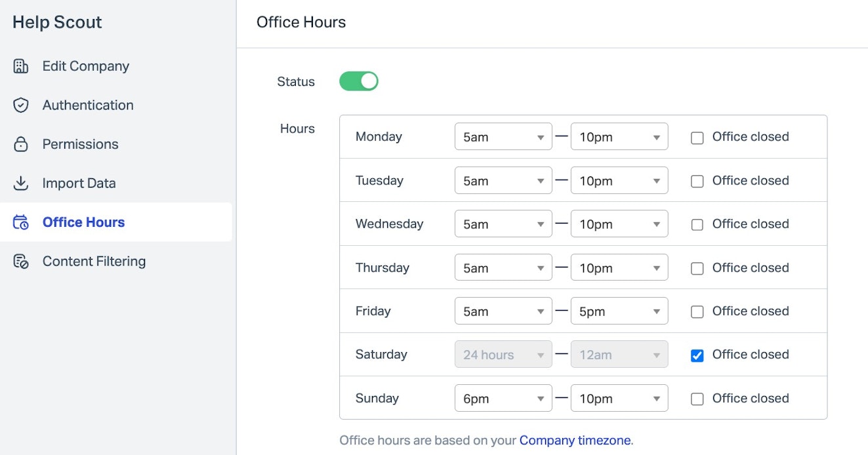Open Content Filtering settings
This screenshot has width=868, height=455.
(x=94, y=261)
